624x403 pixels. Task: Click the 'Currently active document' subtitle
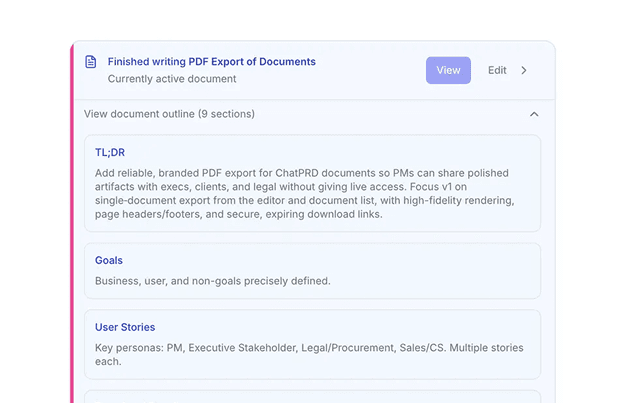[172, 79]
